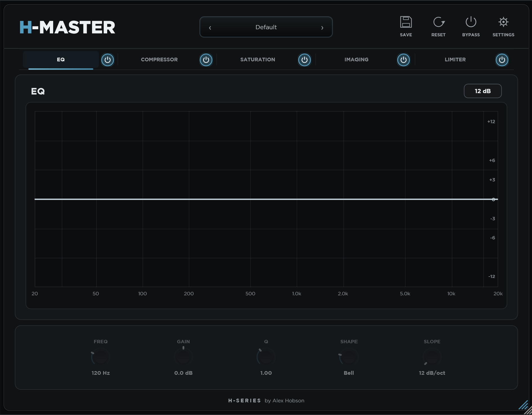Open Settings via the gear icon
The width and height of the screenshot is (532, 415).
503,22
